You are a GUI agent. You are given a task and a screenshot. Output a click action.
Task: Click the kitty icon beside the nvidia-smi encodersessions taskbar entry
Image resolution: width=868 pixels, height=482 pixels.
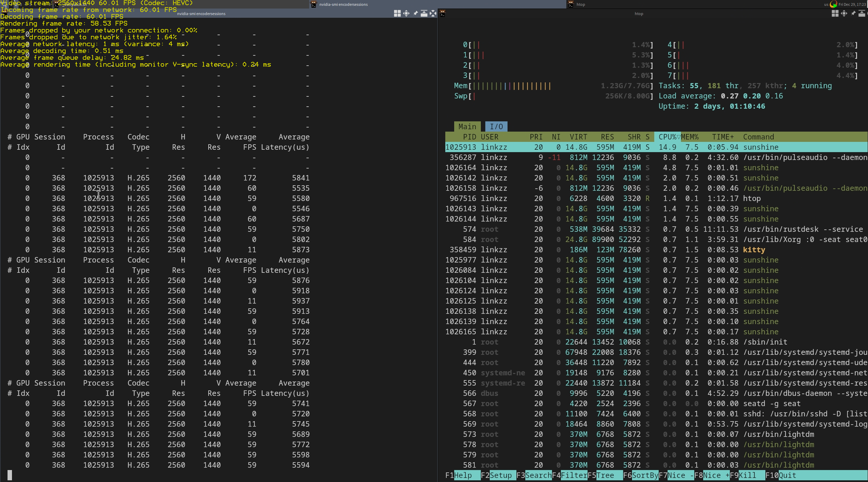pyautogui.click(x=313, y=4)
